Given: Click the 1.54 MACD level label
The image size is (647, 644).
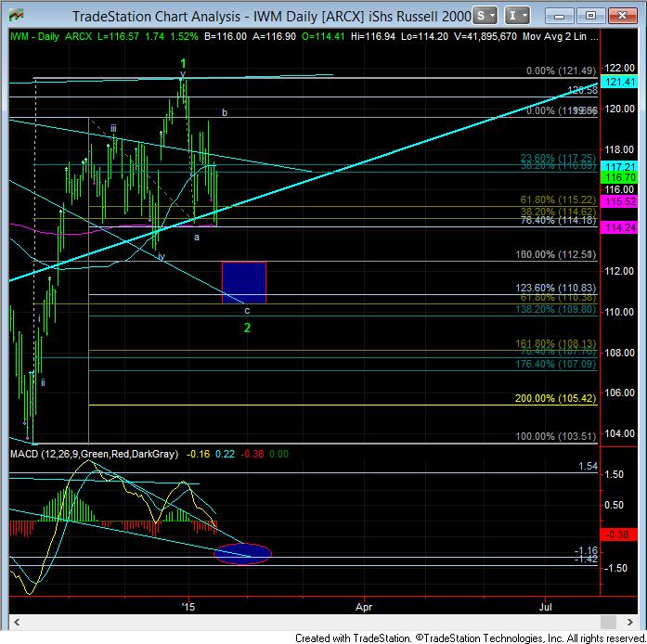Looking at the screenshot, I should pyautogui.click(x=588, y=466).
